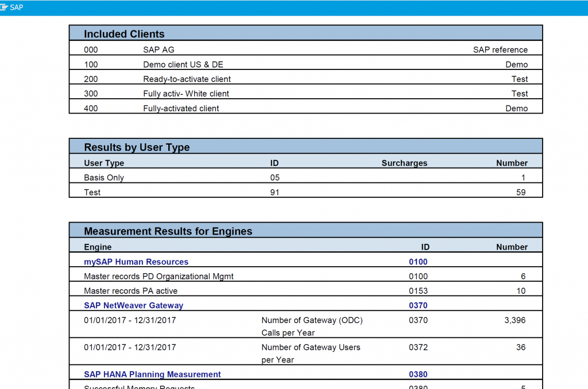Select the Engine column header
This screenshot has width=588, height=389.
(98, 247)
